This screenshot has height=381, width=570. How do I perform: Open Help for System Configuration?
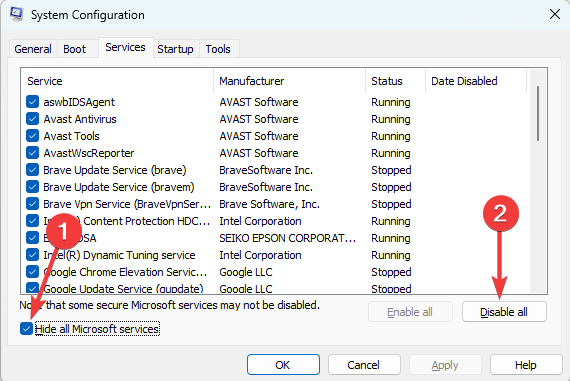coord(526,365)
